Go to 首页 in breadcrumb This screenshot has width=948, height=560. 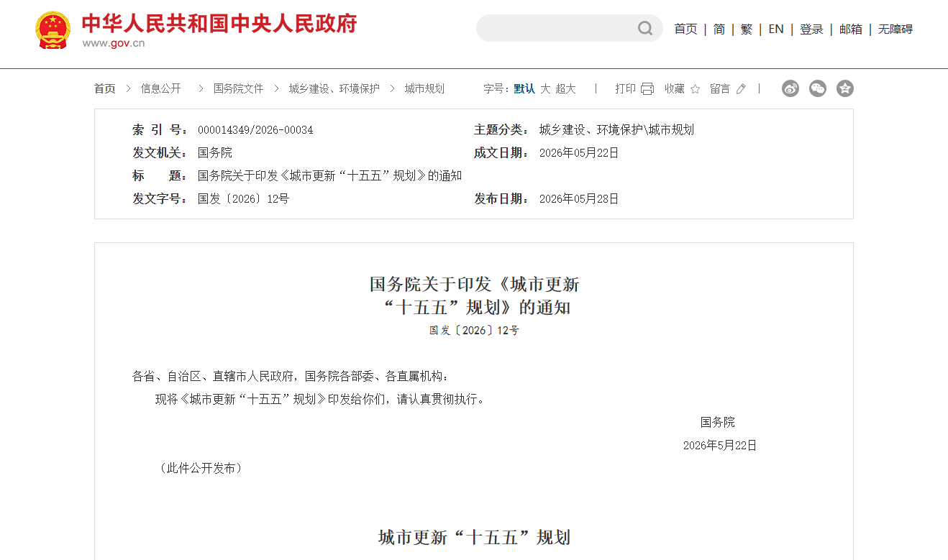coord(104,88)
